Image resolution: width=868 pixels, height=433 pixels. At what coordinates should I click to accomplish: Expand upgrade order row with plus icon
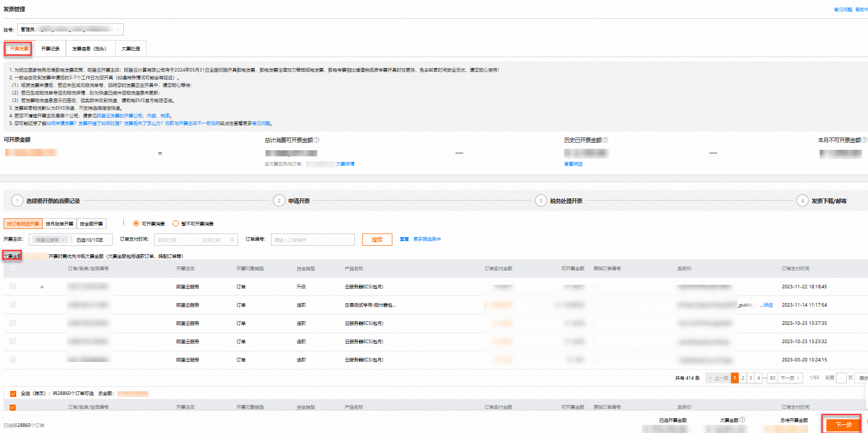tap(42, 287)
